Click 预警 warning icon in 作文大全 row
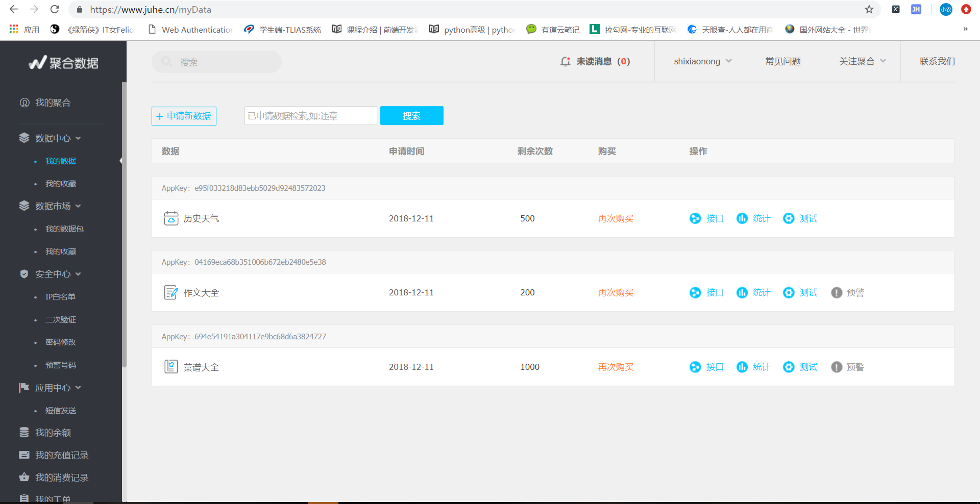The image size is (980, 504). (837, 292)
